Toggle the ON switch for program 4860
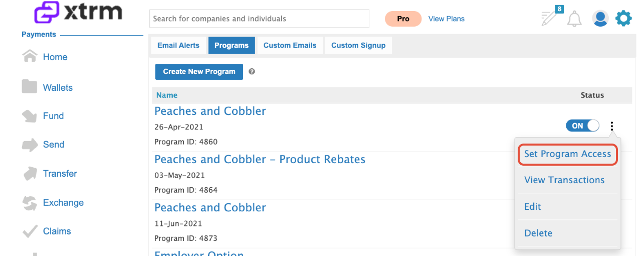Image resolution: width=644 pixels, height=256 pixels. 582,125
